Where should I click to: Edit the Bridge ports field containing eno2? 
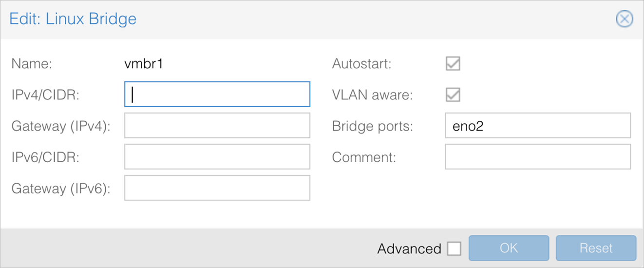(x=538, y=126)
